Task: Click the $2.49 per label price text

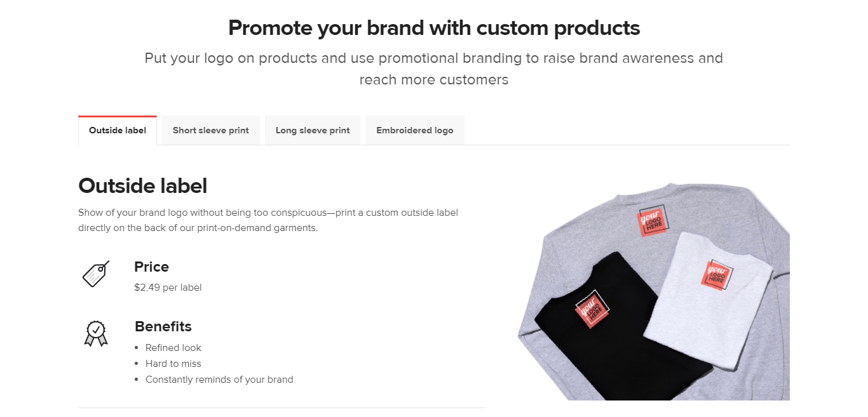Action: [168, 287]
